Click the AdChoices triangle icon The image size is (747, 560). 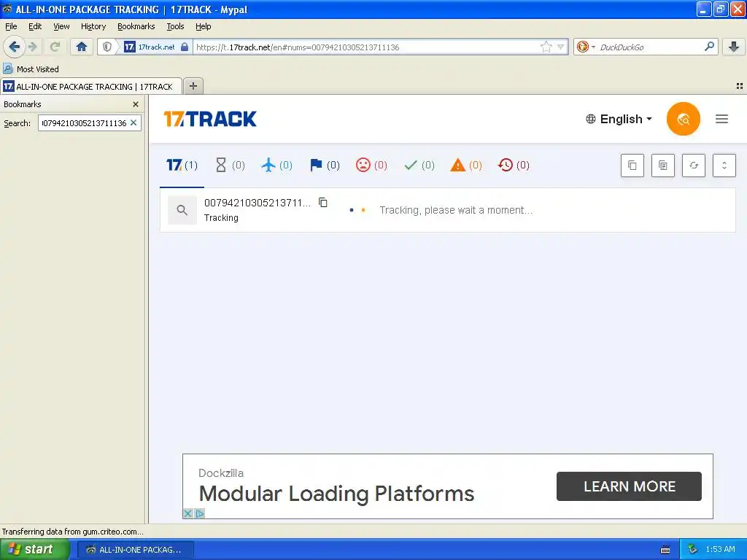point(200,513)
